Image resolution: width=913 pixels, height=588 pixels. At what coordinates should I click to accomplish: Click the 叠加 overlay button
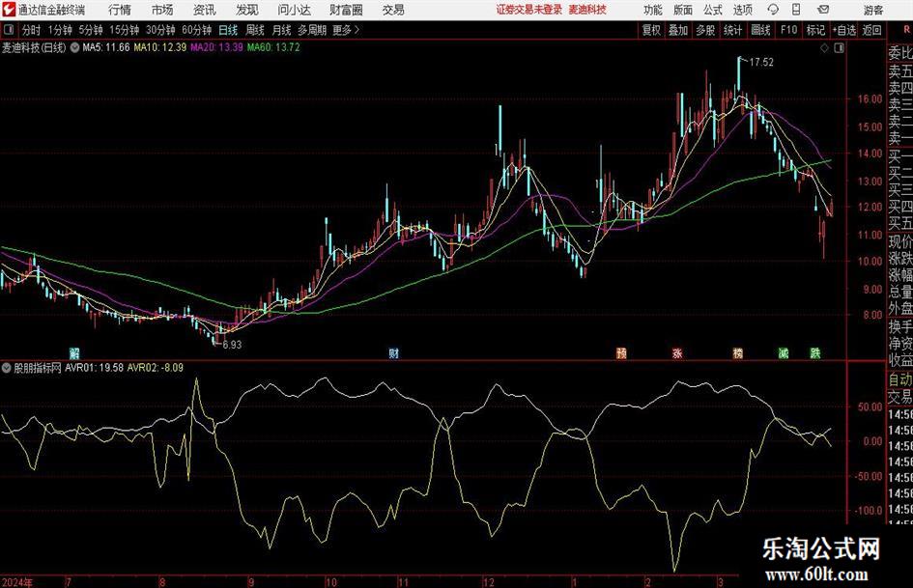tap(678, 30)
